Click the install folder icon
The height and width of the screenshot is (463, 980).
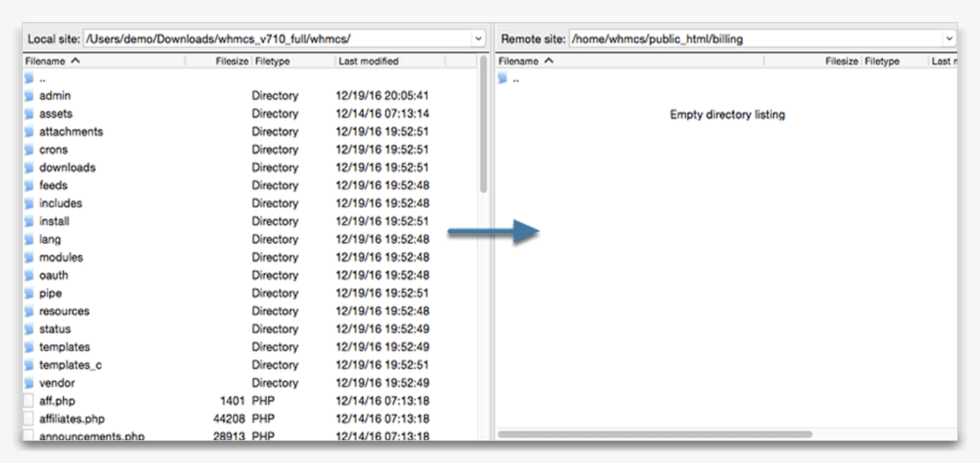coord(29,221)
